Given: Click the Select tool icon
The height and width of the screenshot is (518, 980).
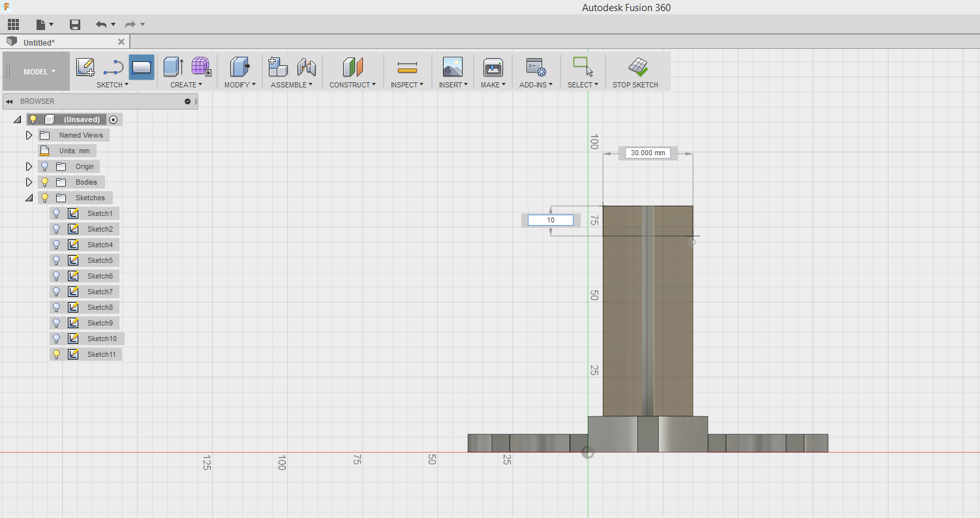Looking at the screenshot, I should click(583, 67).
